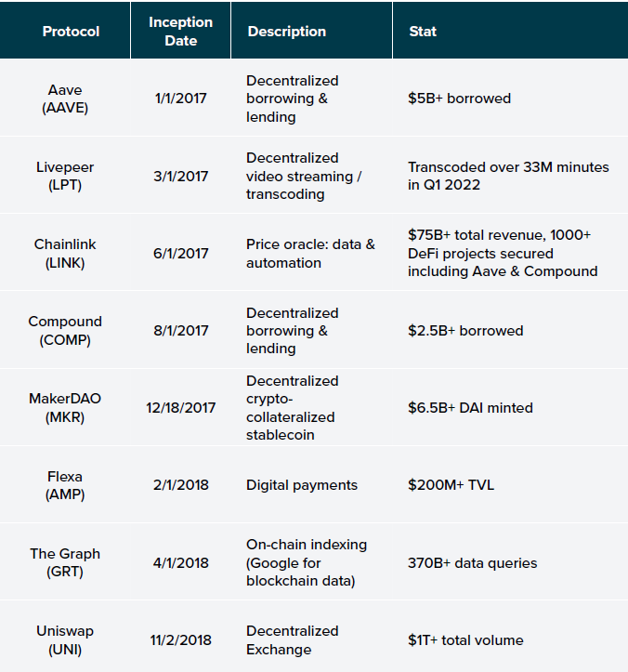Select the Stat column header
628x672 pixels.
423,32
